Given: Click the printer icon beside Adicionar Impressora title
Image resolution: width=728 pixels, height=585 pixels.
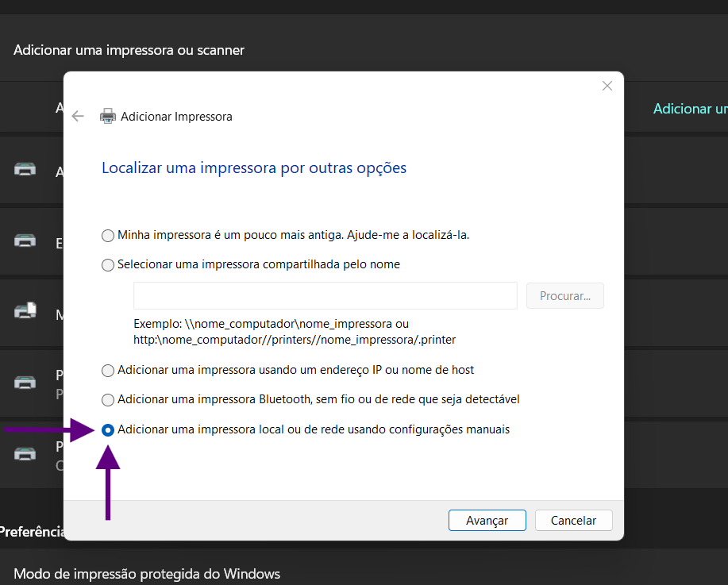Looking at the screenshot, I should point(108,116).
